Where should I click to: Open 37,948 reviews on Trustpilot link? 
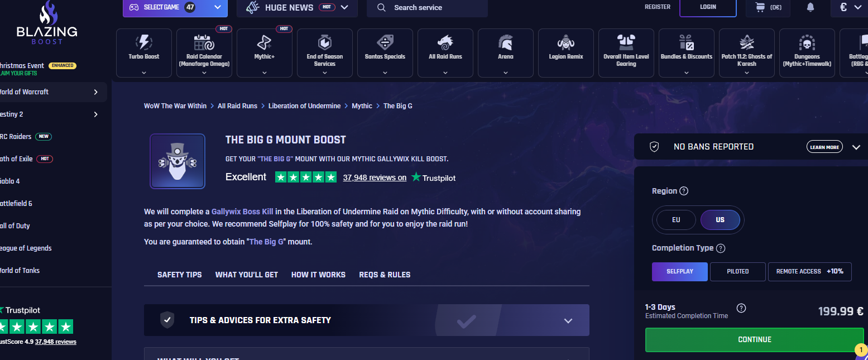click(x=375, y=177)
